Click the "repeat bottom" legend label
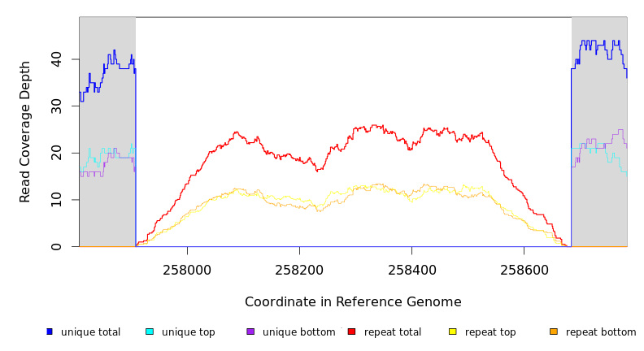The height and width of the screenshot is (351, 644). point(601,332)
